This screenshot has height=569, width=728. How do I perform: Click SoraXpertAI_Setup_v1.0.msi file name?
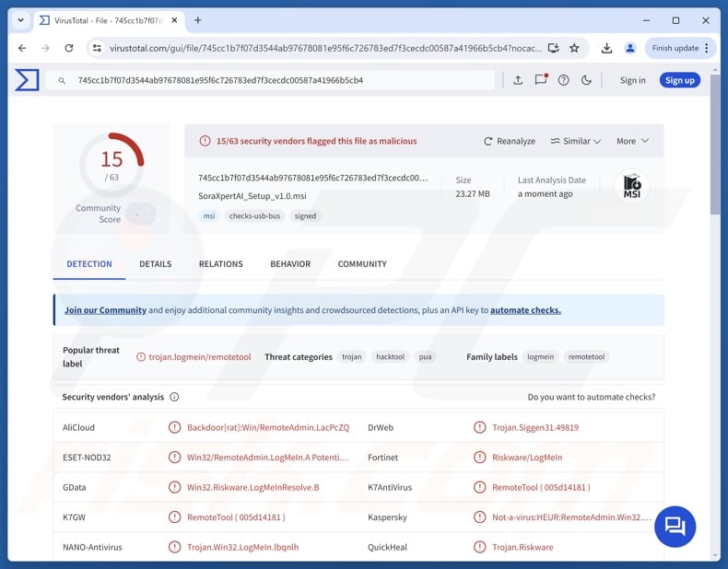pyautogui.click(x=252, y=196)
